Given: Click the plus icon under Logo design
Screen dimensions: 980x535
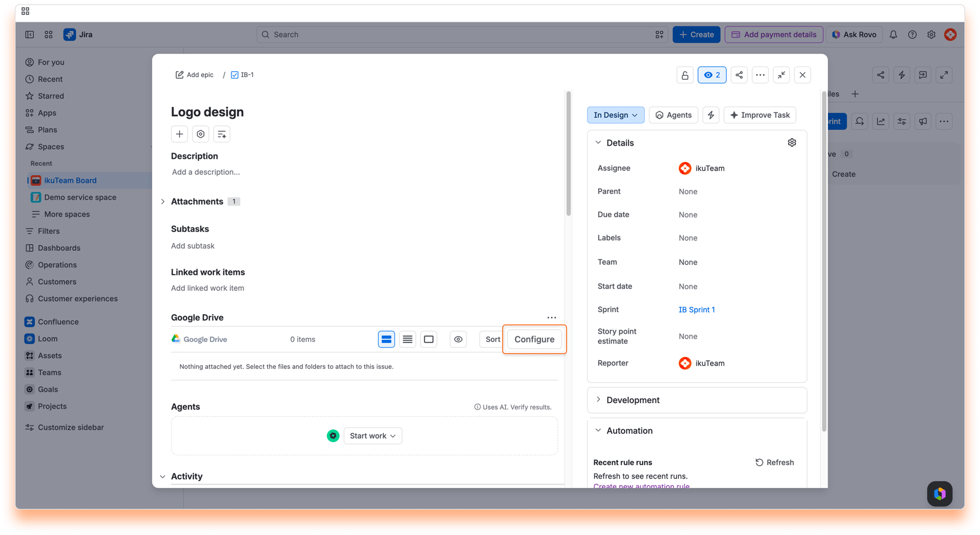Looking at the screenshot, I should pyautogui.click(x=180, y=134).
